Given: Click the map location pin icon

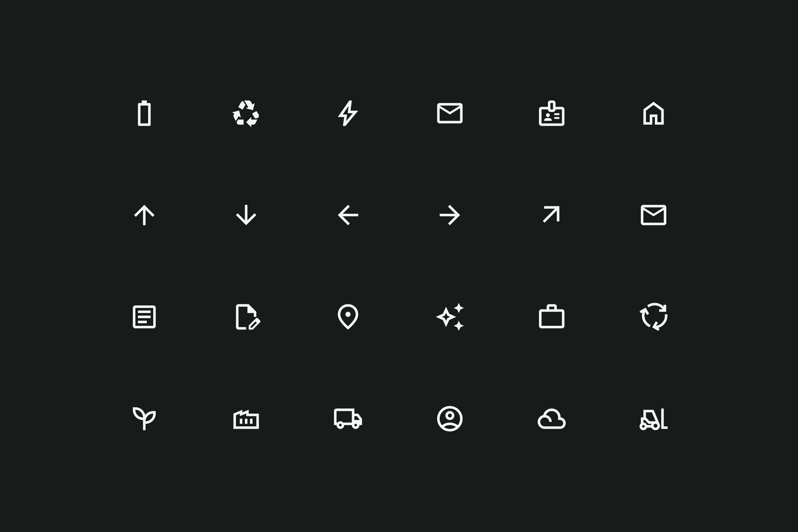Looking at the screenshot, I should [348, 317].
